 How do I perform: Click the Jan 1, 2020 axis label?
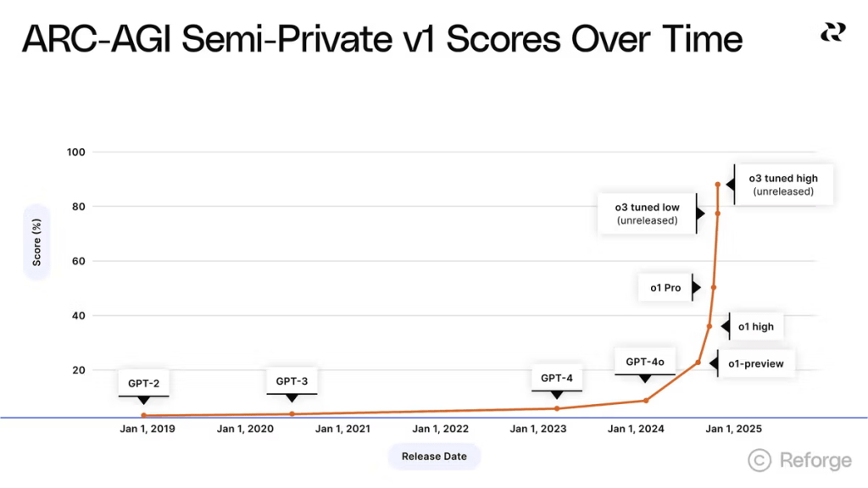click(245, 430)
